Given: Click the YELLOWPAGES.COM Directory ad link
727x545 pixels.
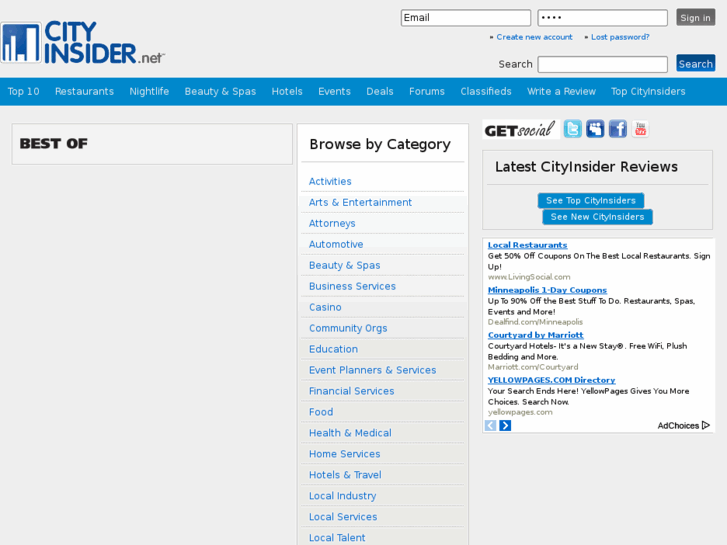Looking at the screenshot, I should click(551, 380).
